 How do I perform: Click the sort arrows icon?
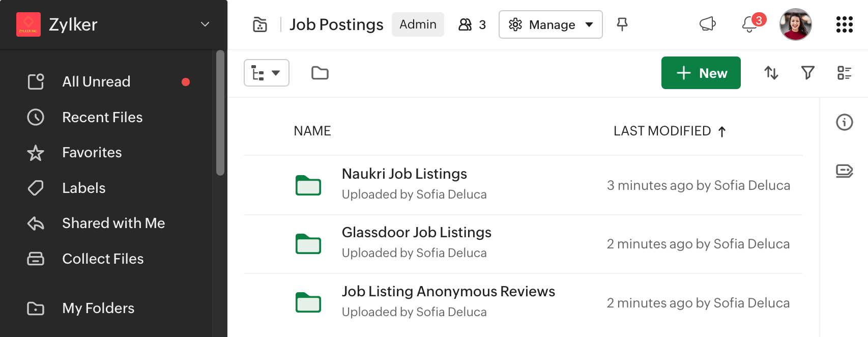point(771,73)
